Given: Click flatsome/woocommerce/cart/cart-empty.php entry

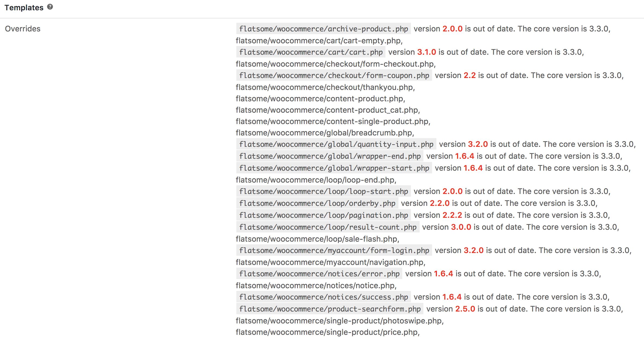Looking at the screenshot, I should (319, 41).
